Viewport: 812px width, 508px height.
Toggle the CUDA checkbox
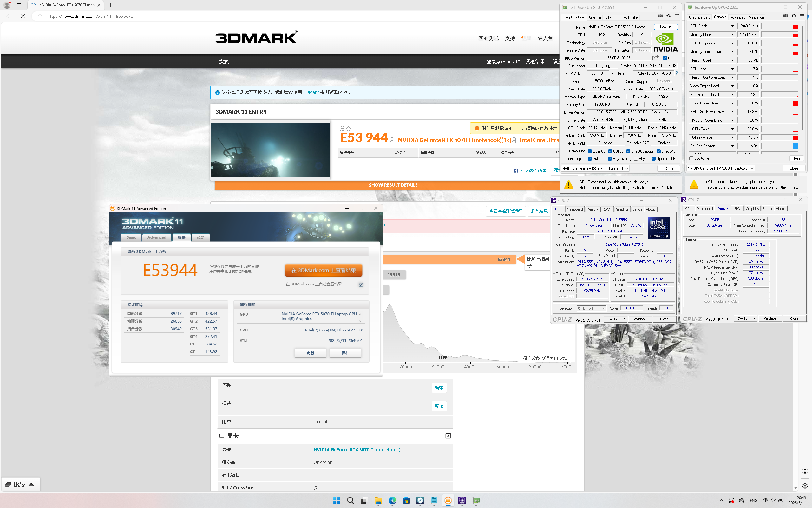point(610,151)
